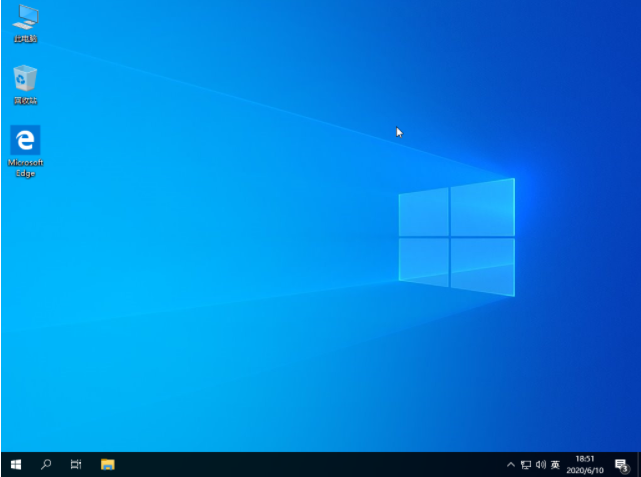Expand the hidden tray icons chevron
This screenshot has height=477, width=641.
pyautogui.click(x=512, y=465)
